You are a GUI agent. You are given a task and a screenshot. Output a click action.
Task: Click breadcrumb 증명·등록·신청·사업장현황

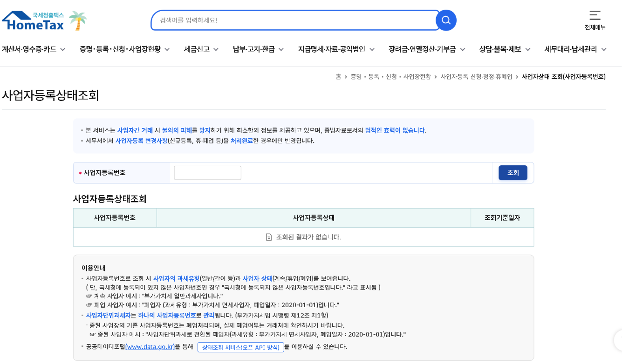coord(390,77)
